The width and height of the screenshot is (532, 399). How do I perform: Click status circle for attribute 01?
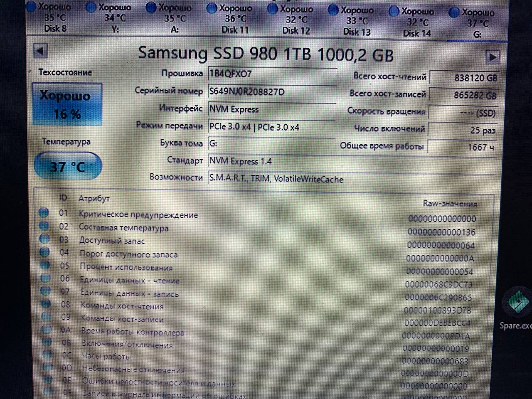click(x=44, y=213)
